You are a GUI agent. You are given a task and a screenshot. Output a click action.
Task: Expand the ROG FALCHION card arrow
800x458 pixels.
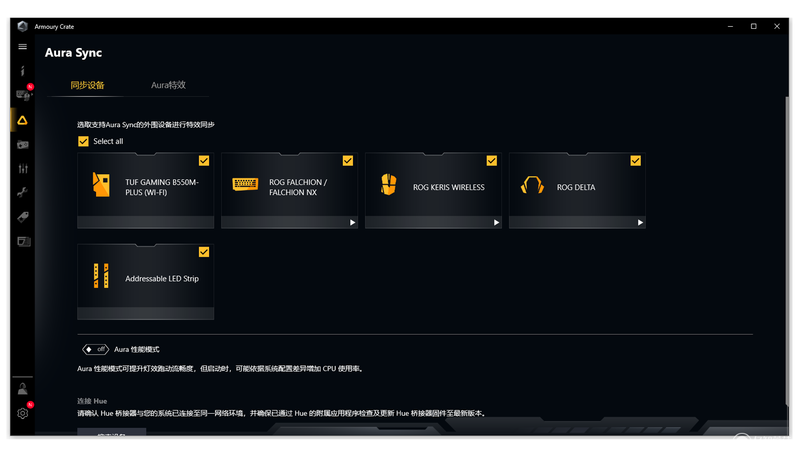pyautogui.click(x=352, y=222)
